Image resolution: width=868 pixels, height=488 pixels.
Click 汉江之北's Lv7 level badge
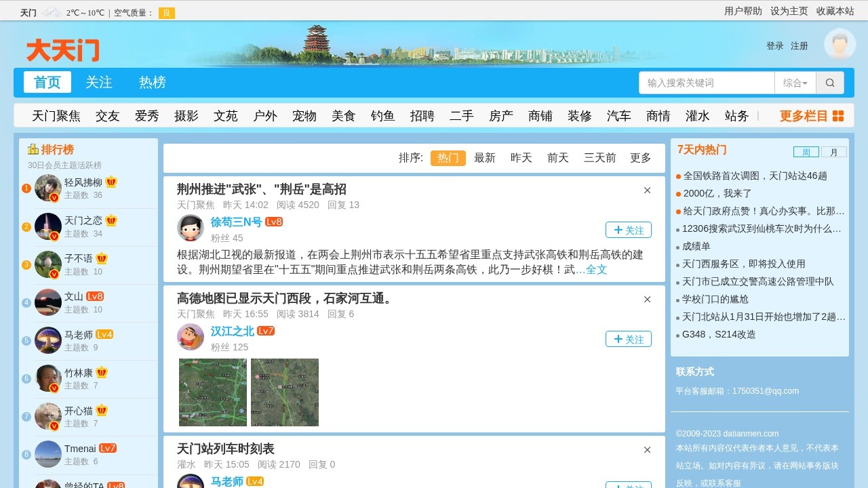tap(266, 331)
